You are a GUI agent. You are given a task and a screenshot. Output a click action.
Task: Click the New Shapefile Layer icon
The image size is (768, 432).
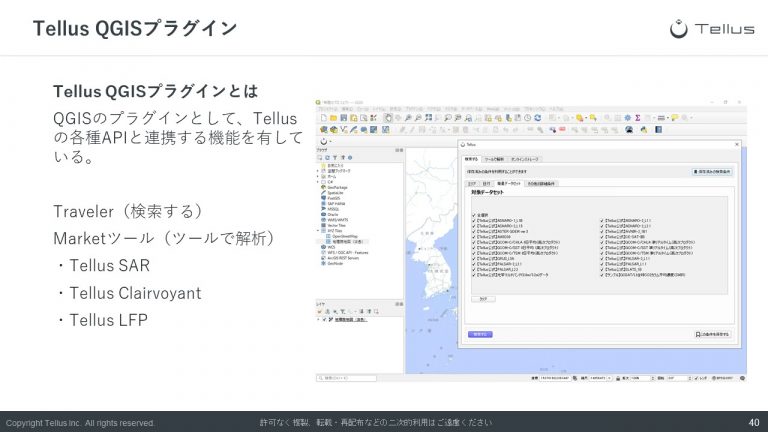(344, 130)
